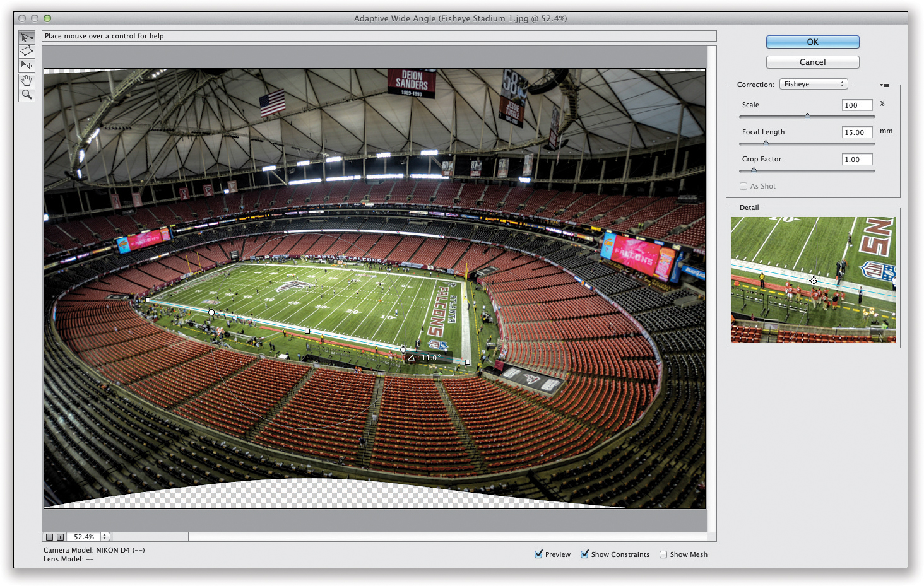
Task: Click the constraint line's left endpoint handle
Action: click(x=148, y=300)
